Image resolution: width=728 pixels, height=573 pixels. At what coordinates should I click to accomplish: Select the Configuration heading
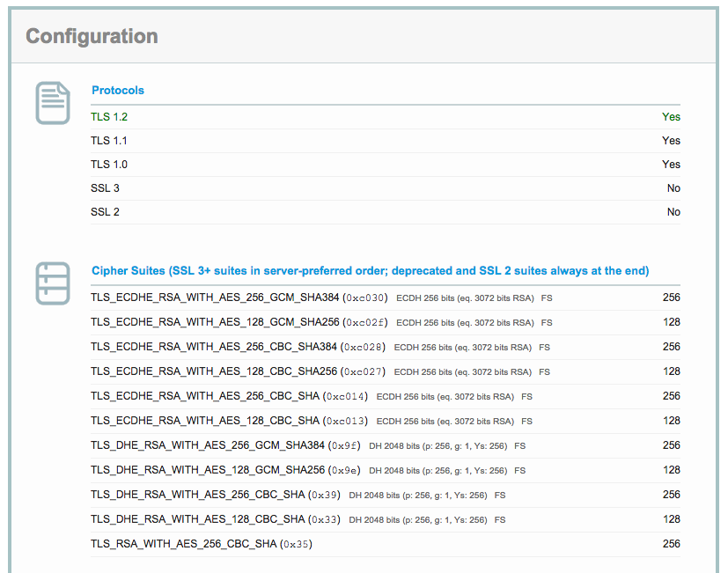click(92, 36)
